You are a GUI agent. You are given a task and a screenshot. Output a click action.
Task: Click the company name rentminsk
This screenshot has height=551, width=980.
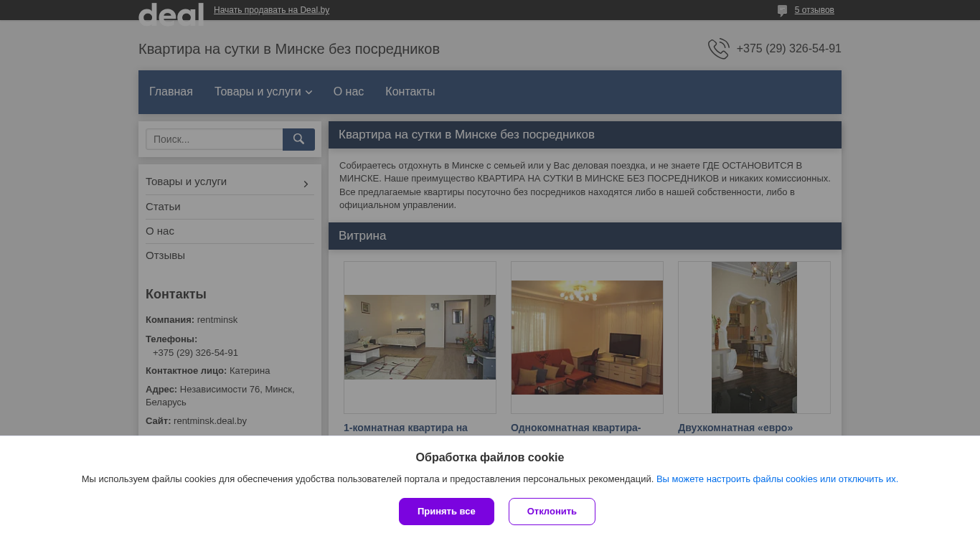coord(217,320)
